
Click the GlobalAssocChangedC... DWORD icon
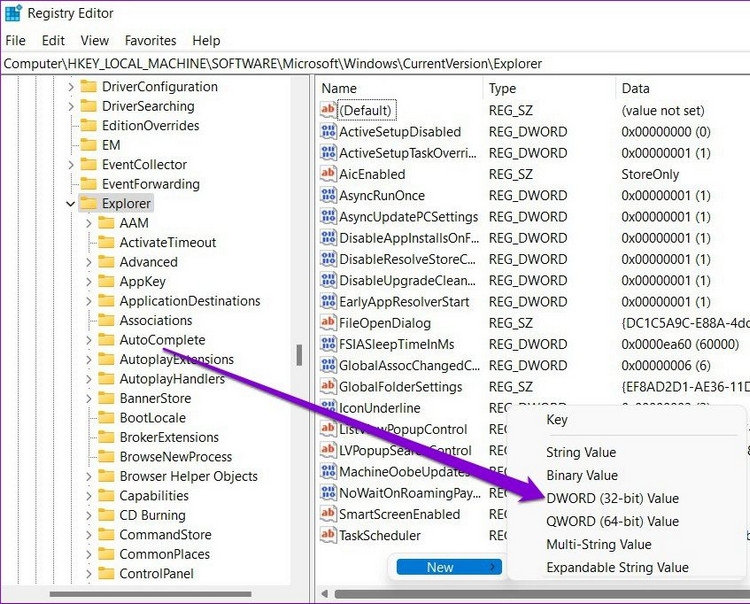pyautogui.click(x=328, y=365)
